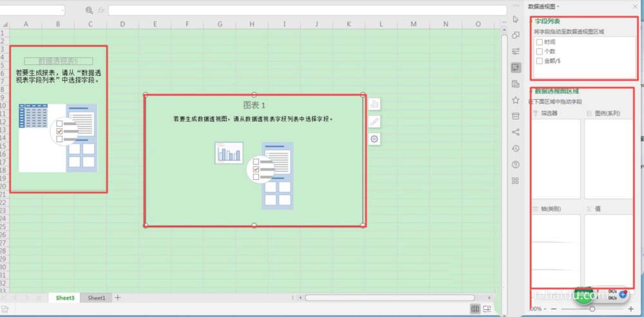Expand the name box dropdown
The height and width of the screenshot is (317, 644).
(61, 10)
